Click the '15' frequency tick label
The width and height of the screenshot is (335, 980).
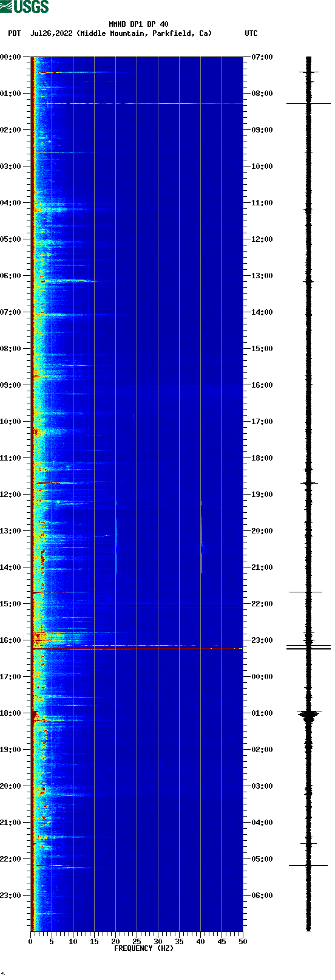click(94, 942)
